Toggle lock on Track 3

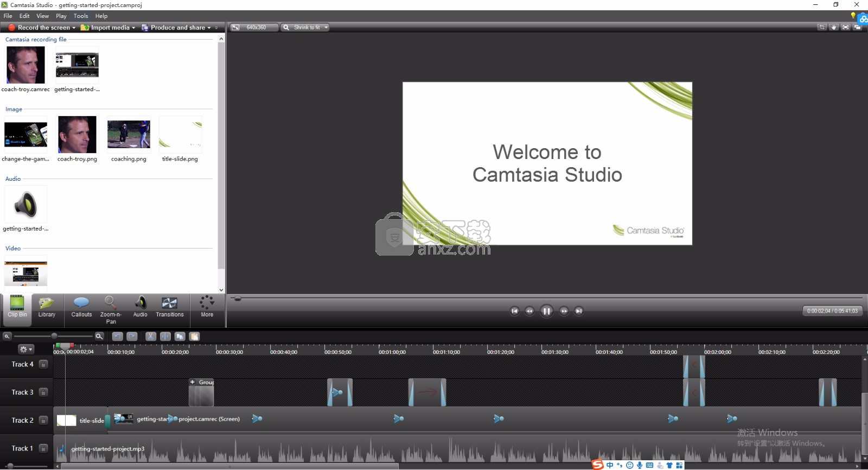click(x=43, y=392)
